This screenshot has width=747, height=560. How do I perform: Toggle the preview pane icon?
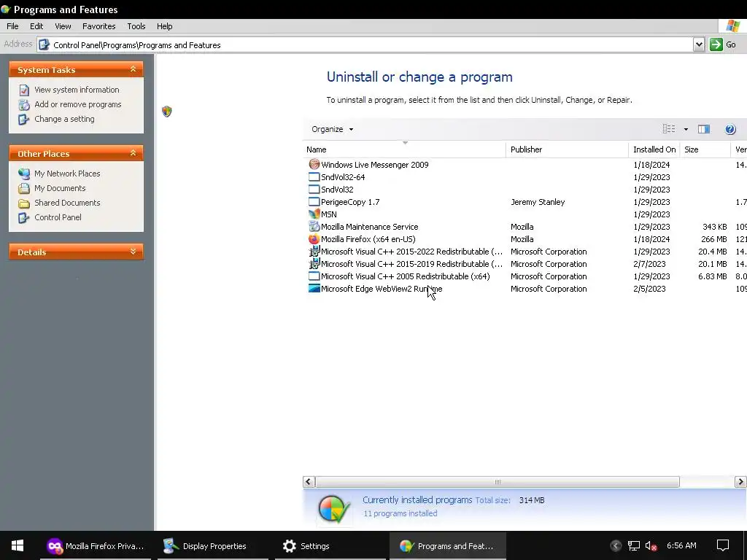coord(704,129)
